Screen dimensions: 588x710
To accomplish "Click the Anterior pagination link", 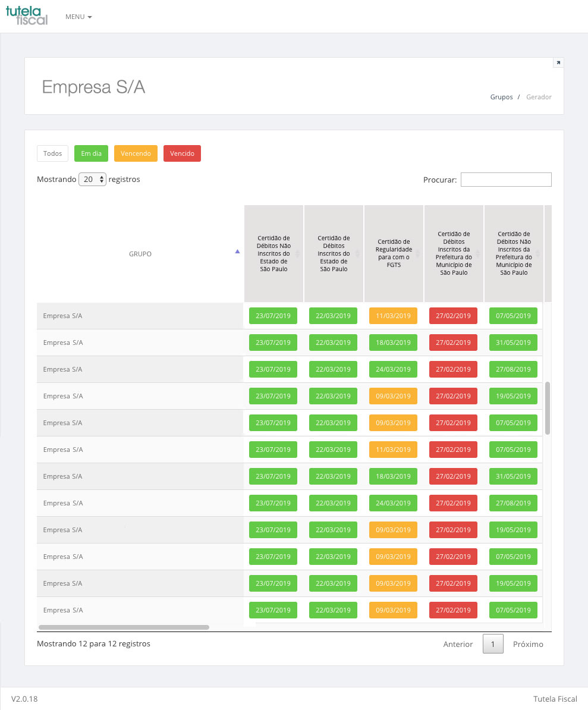I will [x=458, y=644].
